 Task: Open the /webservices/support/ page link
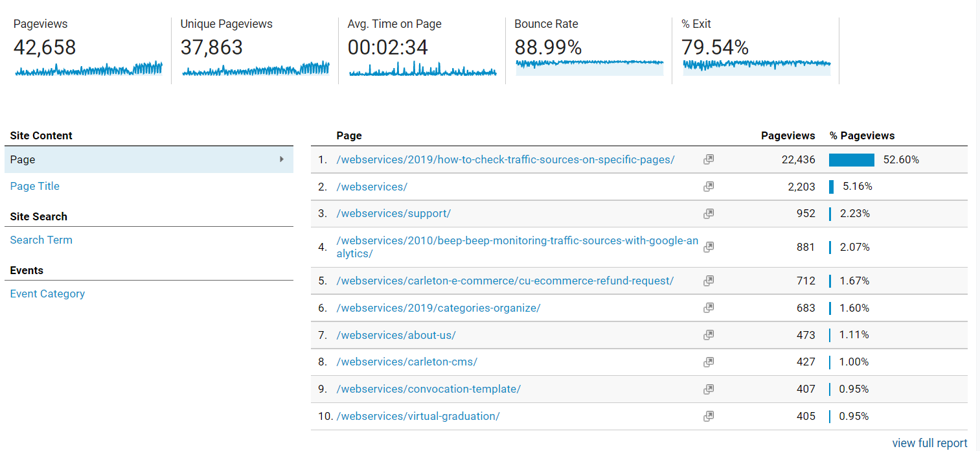pos(393,213)
